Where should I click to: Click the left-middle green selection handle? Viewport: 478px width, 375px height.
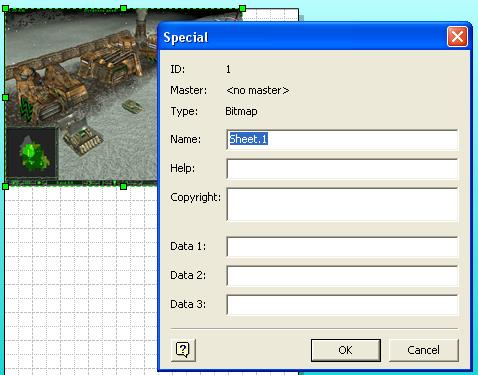5,97
